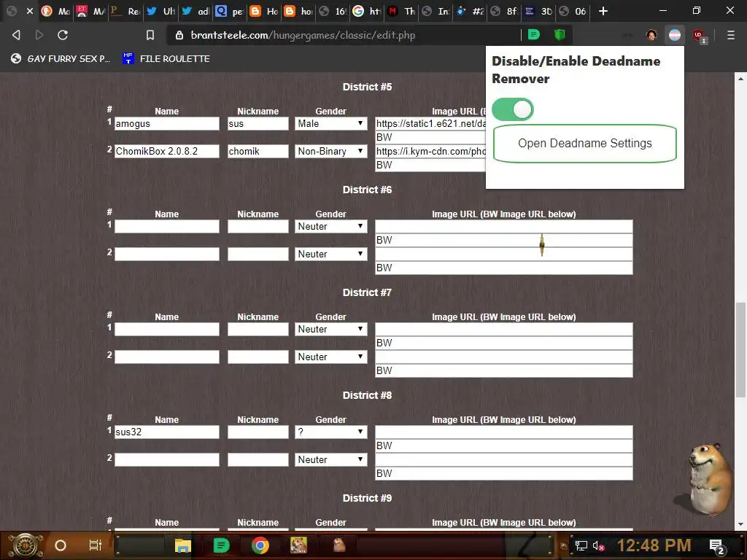Click District #6 tribute 1 Name field
Image resolution: width=747 pixels, height=560 pixels.
click(167, 226)
